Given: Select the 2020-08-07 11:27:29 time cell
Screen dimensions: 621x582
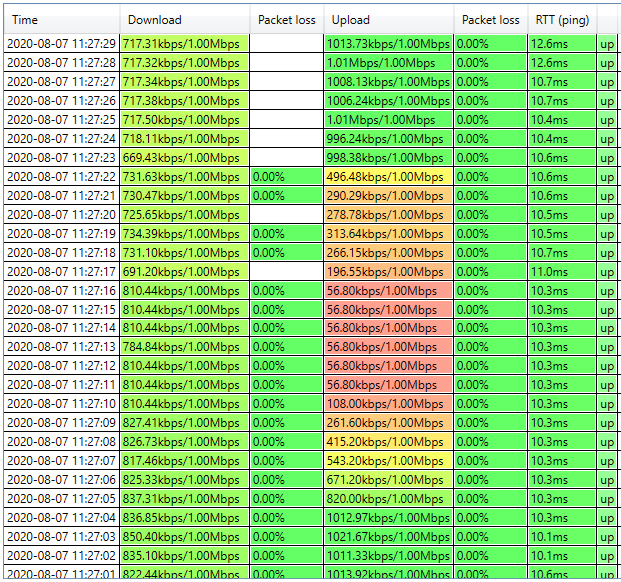Looking at the screenshot, I should 61,43.
